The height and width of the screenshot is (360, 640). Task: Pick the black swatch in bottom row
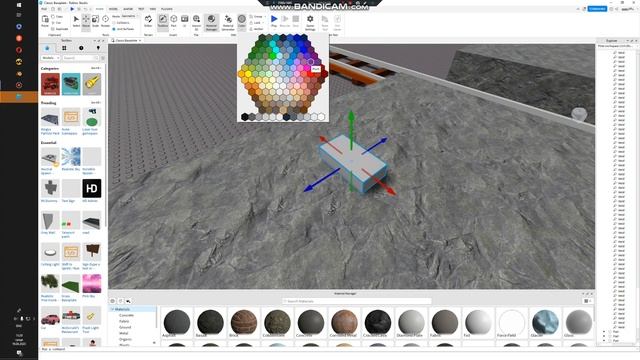(244, 117)
